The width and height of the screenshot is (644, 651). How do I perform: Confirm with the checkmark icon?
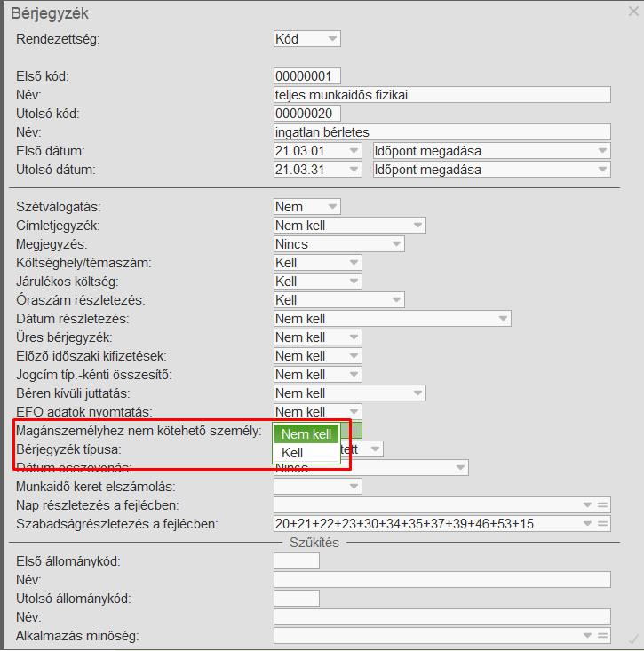tap(633, 639)
